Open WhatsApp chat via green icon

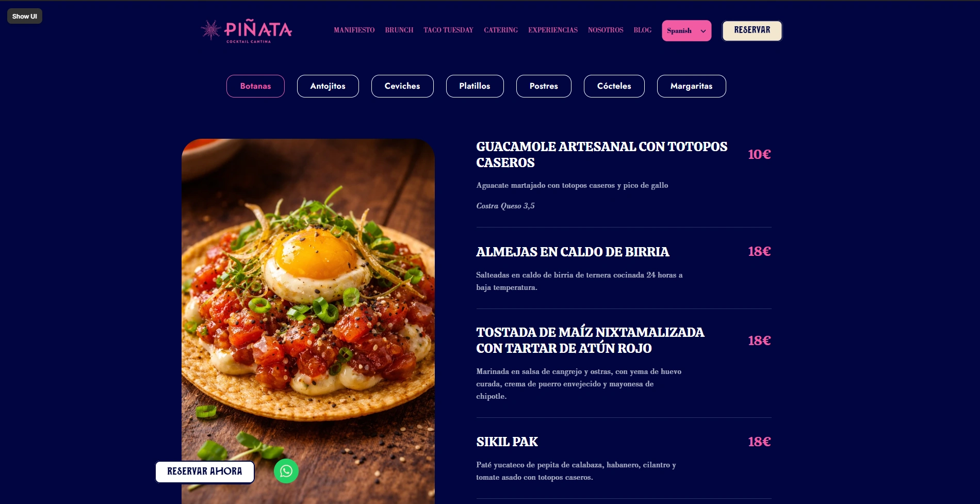pyautogui.click(x=286, y=471)
